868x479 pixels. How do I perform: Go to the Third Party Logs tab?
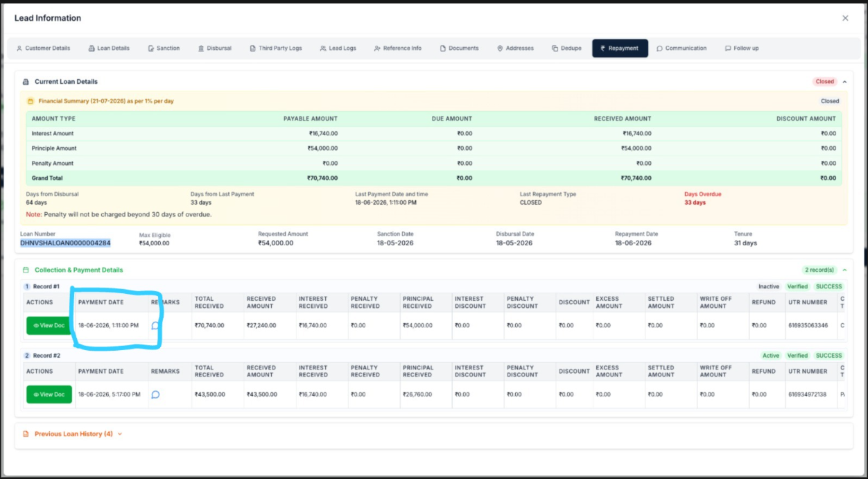(x=276, y=49)
